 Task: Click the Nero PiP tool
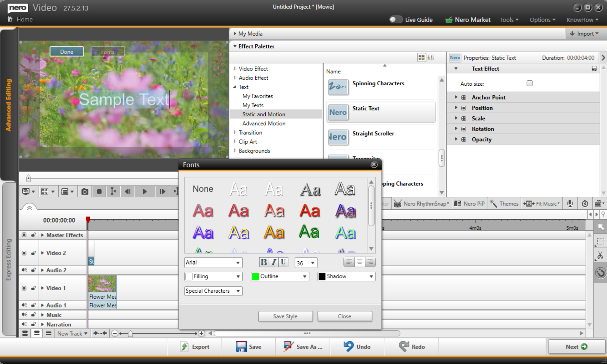tap(469, 204)
